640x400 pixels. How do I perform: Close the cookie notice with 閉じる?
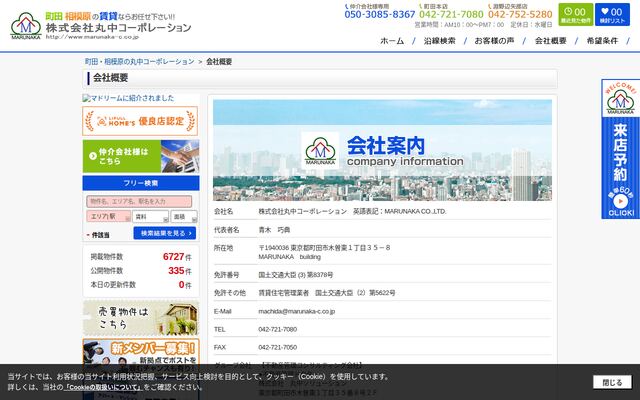pos(612,382)
